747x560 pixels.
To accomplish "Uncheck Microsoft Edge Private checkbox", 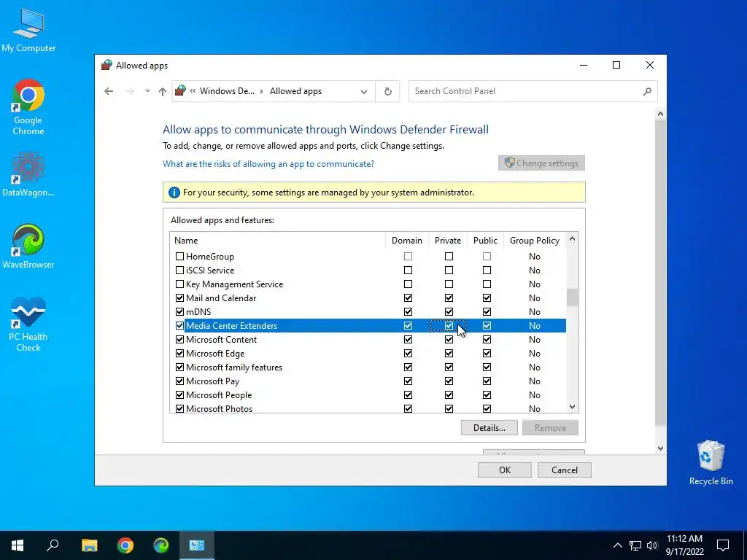I will (x=449, y=354).
